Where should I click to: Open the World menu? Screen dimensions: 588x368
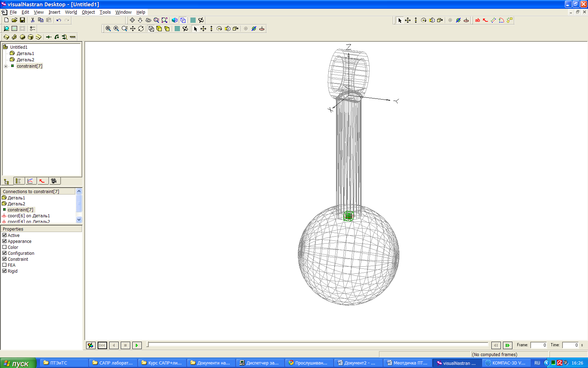coord(71,12)
